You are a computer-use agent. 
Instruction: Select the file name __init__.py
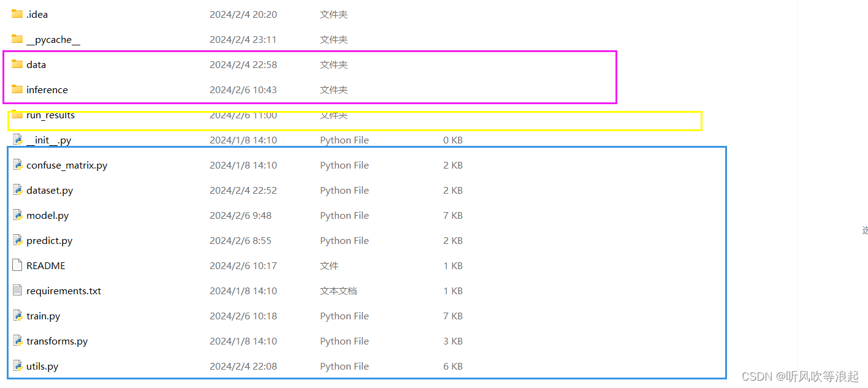pos(48,140)
